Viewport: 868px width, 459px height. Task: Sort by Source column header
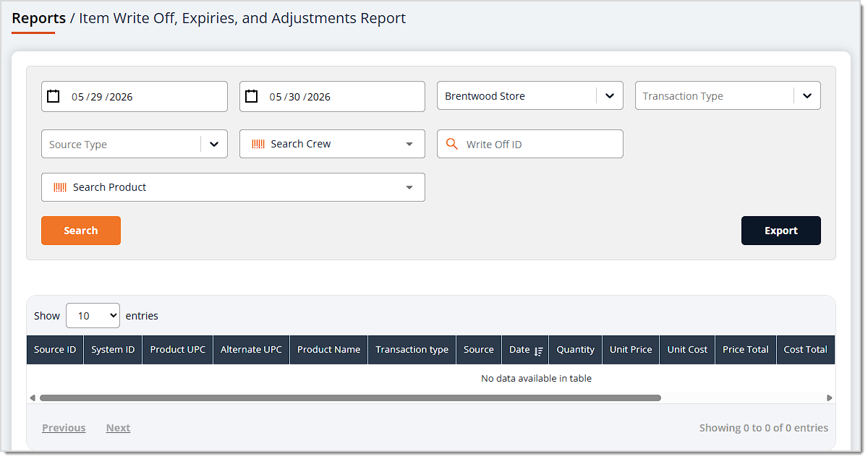(x=479, y=350)
